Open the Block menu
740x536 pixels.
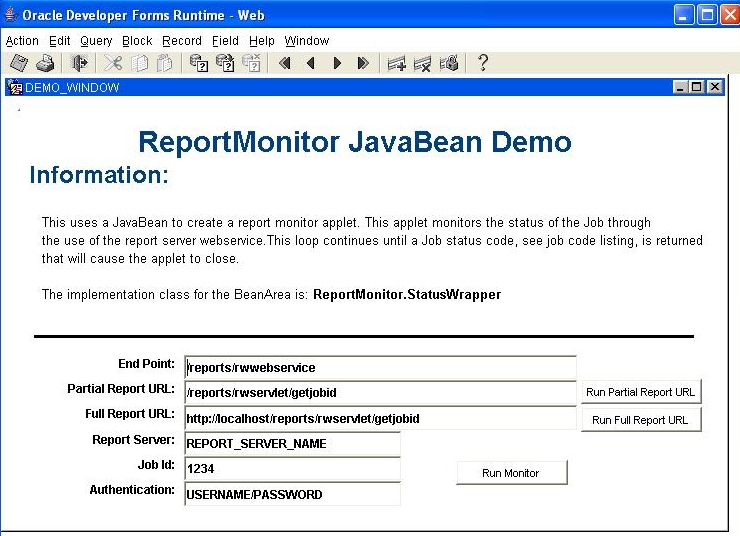(x=137, y=41)
